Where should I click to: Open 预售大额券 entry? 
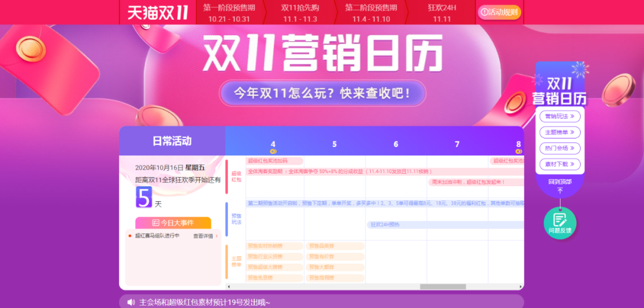point(335,267)
